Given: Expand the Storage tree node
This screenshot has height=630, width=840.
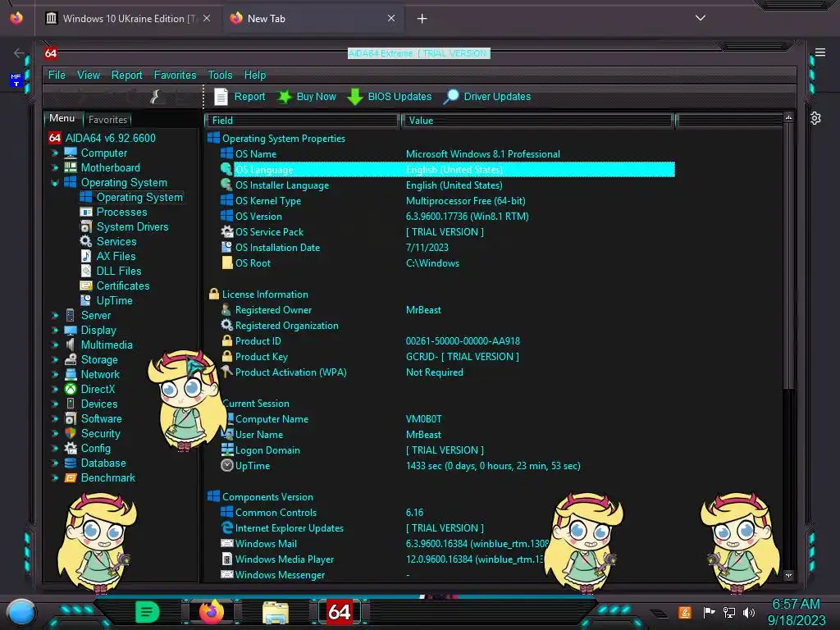Looking at the screenshot, I should click(x=55, y=359).
